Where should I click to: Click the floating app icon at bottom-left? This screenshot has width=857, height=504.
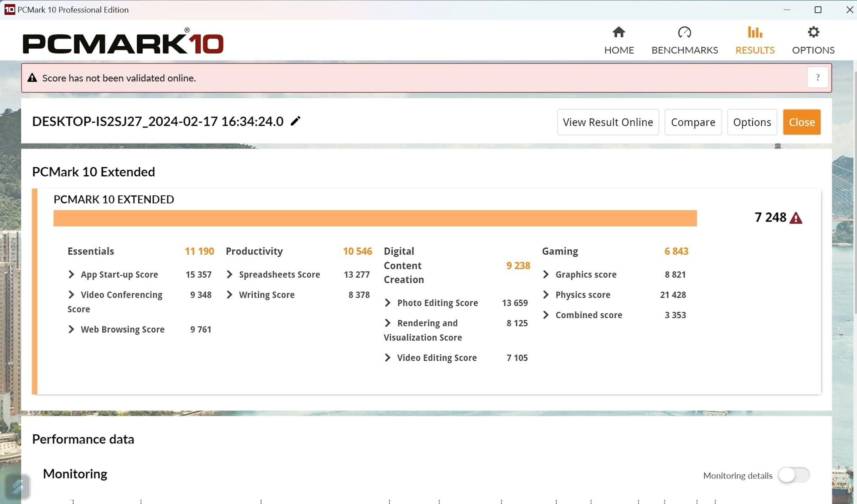pyautogui.click(x=18, y=486)
